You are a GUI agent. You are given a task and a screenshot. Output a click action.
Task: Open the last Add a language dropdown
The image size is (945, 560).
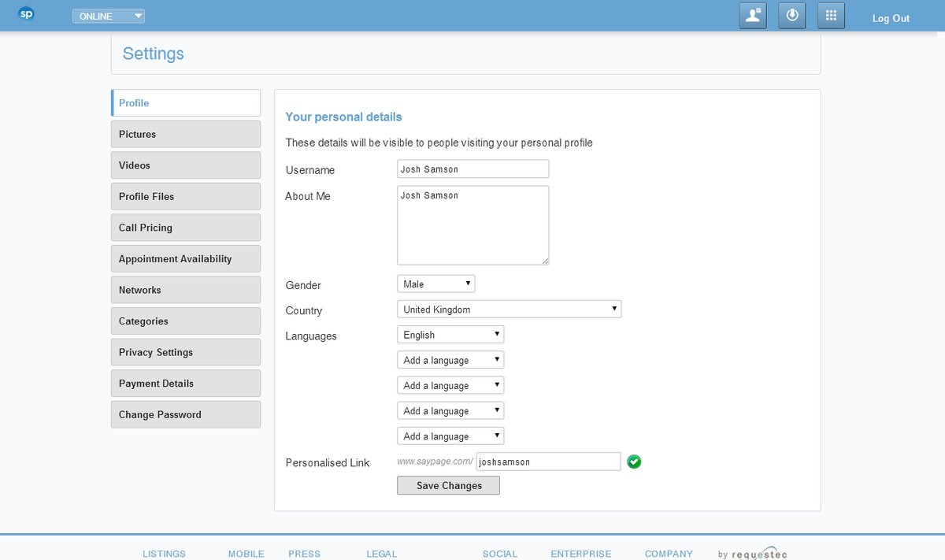450,436
